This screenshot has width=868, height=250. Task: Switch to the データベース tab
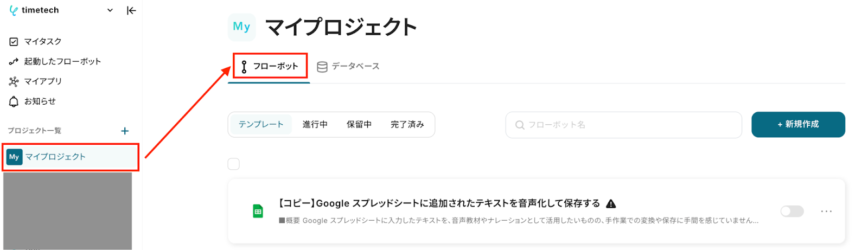(348, 66)
